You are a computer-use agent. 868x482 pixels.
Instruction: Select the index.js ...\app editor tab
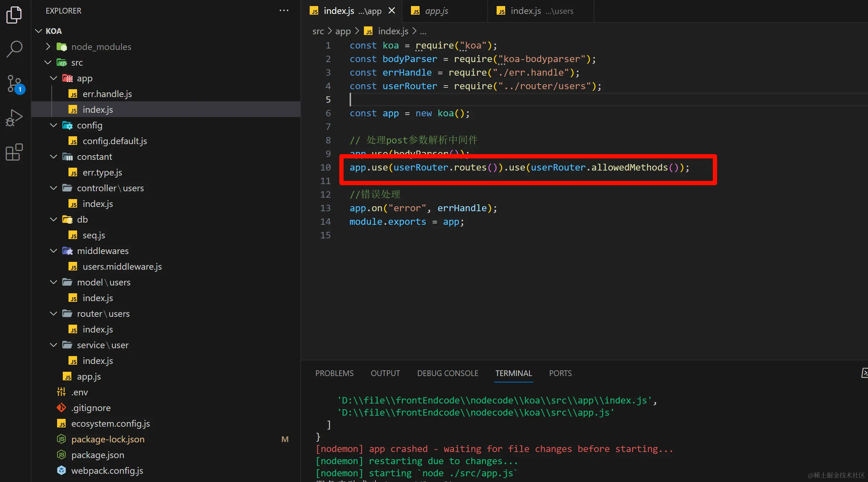351,11
